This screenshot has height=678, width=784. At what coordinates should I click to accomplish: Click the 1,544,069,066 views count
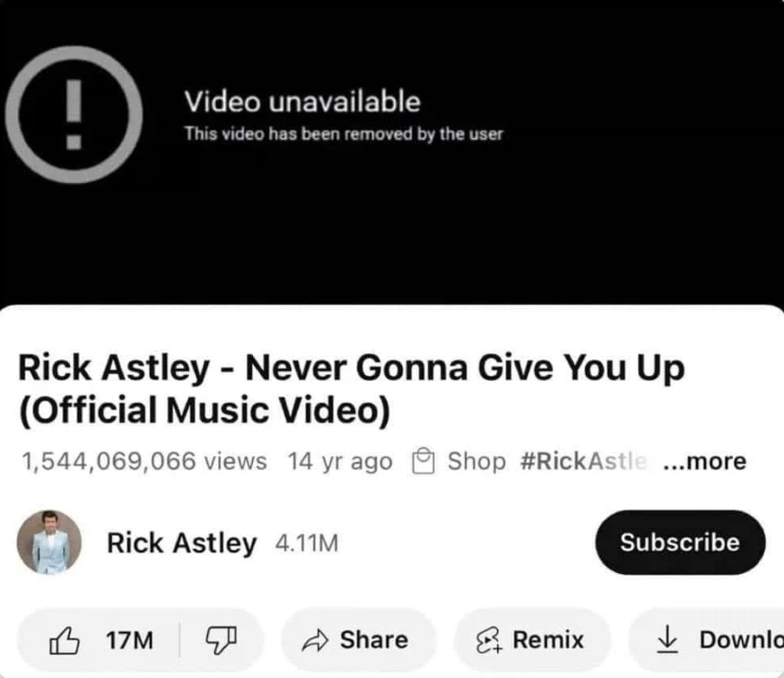pos(144,461)
